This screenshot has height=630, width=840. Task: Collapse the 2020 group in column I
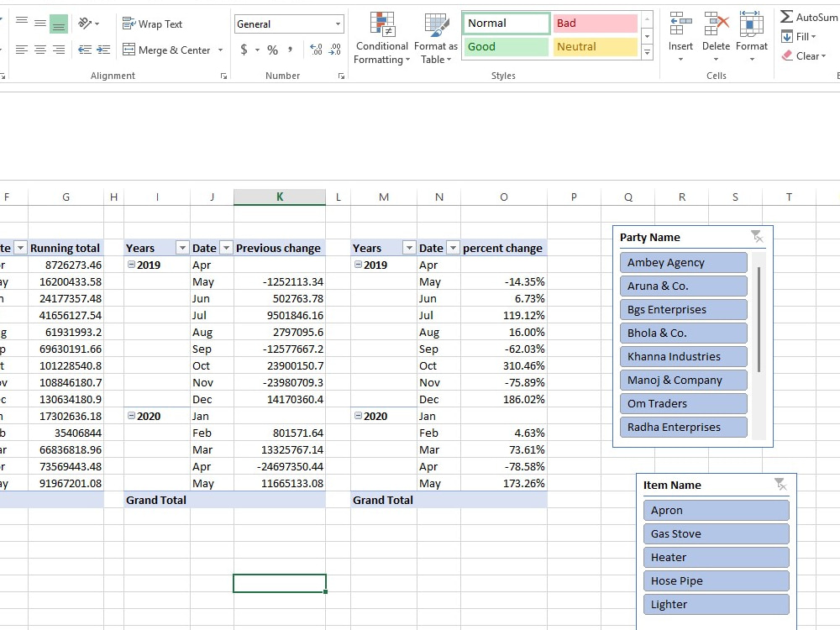pos(131,416)
